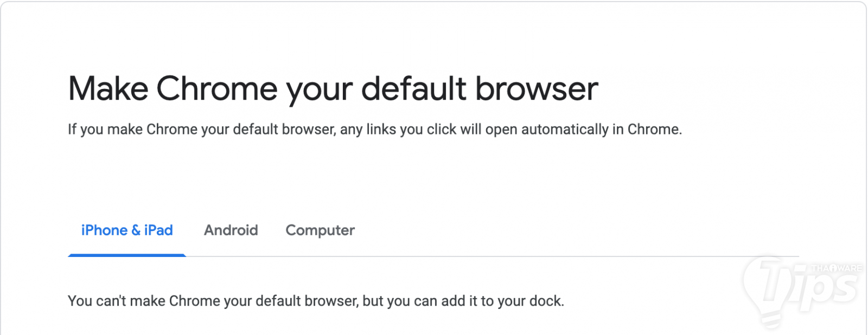Select the iPhone & iPad tab
Viewport: 868px width, 335px height.
pos(127,230)
